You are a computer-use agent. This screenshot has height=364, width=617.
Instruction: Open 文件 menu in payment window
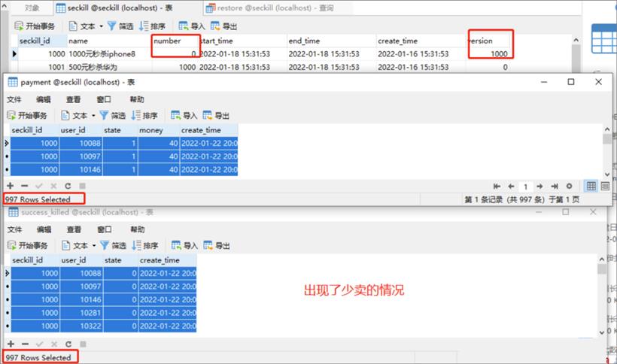[x=14, y=99]
